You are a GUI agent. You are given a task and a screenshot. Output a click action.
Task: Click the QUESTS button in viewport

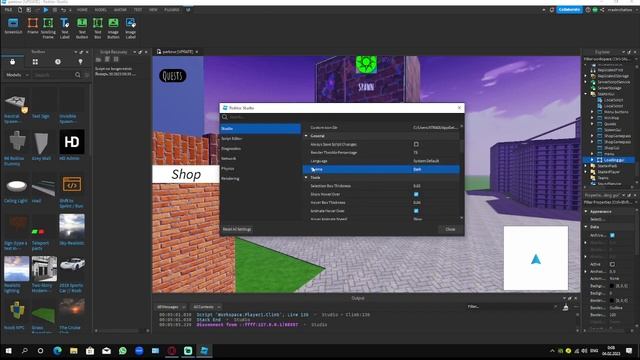[x=173, y=76]
